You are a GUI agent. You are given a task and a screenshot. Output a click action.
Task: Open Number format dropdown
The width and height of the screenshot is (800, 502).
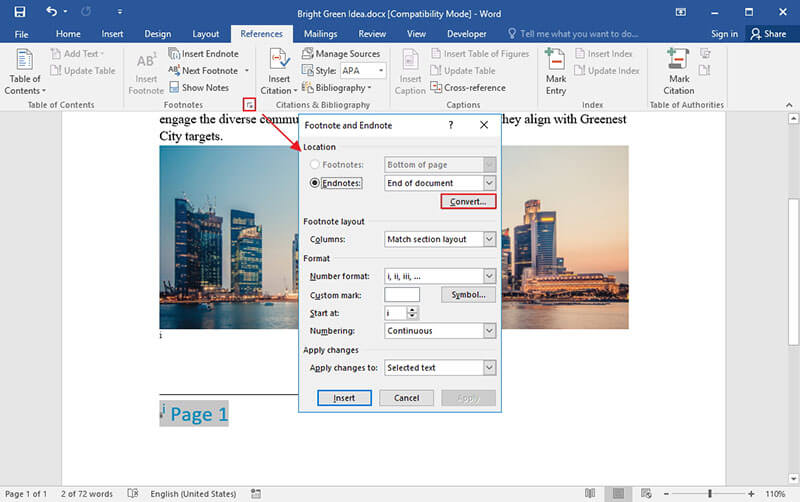pyautogui.click(x=489, y=276)
